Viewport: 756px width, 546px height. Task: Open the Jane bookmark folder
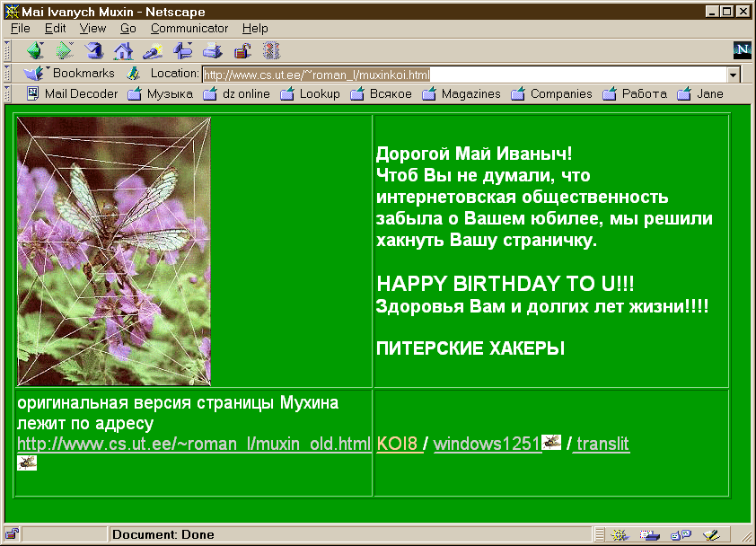tap(700, 93)
